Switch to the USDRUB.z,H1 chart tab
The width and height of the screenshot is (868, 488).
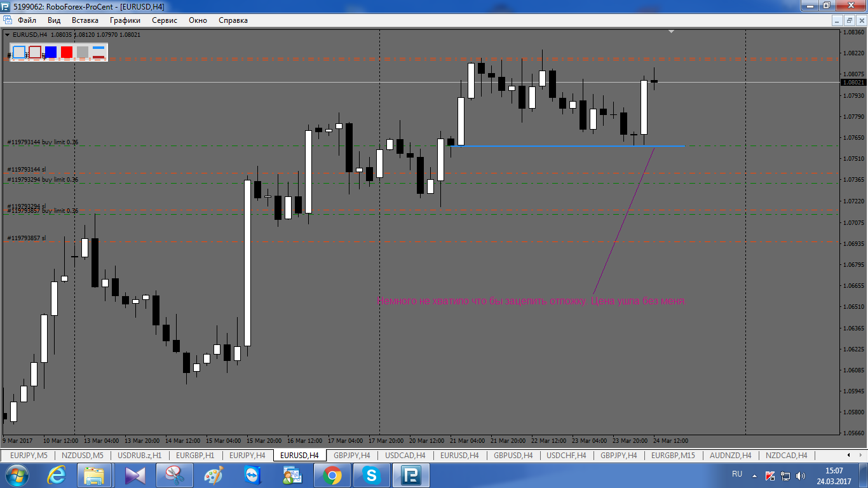139,456
